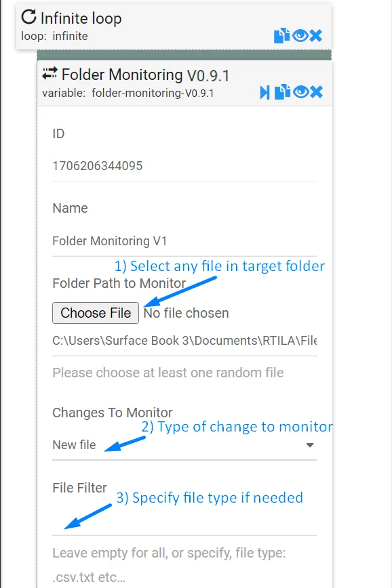Click the File Filter input field
Image resolution: width=392 pixels, height=588 pixels.
[184, 520]
